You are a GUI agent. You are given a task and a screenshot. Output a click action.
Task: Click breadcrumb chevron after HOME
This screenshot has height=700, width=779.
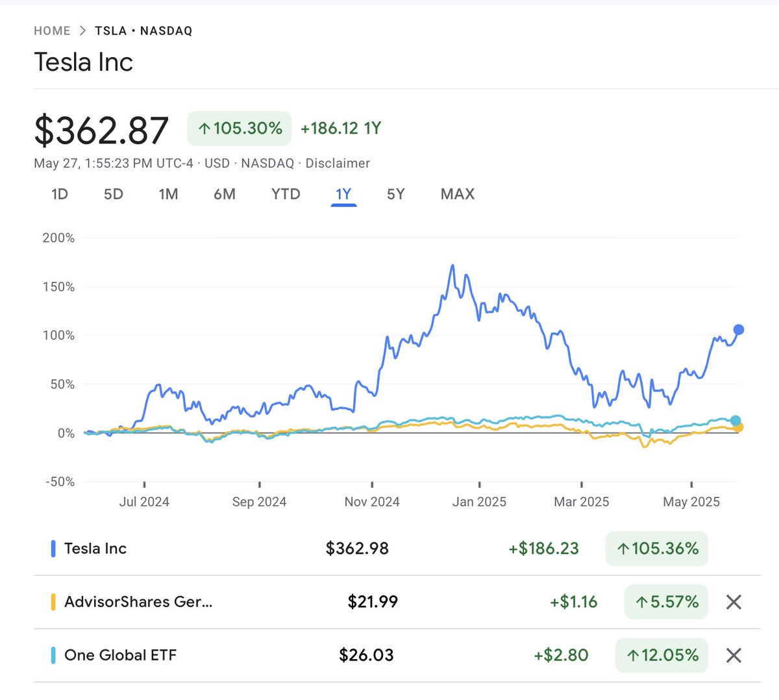coord(82,31)
